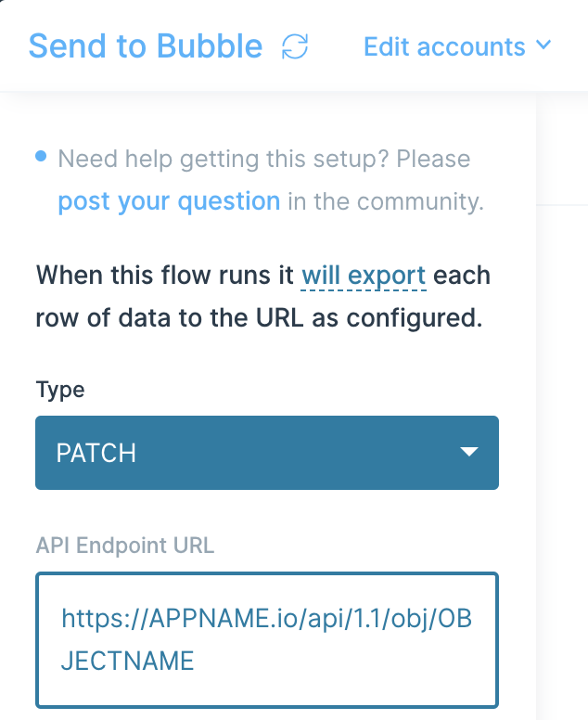Click the blue bullet dot beside the help note

click(41, 156)
